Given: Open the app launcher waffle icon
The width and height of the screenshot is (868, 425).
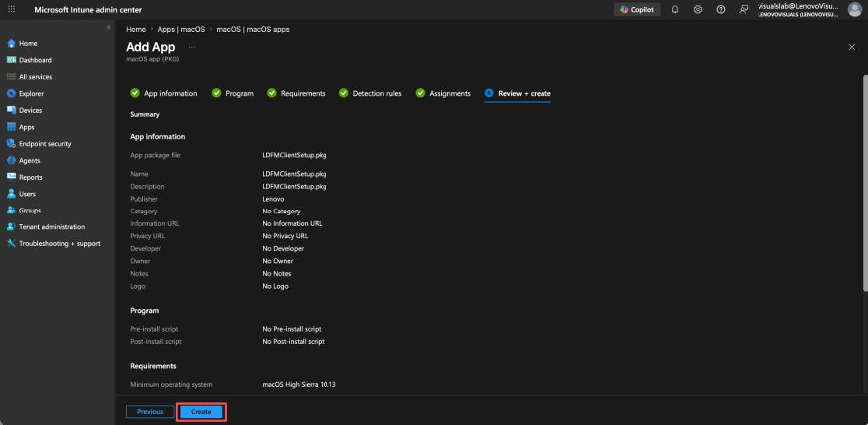Looking at the screenshot, I should [x=12, y=9].
